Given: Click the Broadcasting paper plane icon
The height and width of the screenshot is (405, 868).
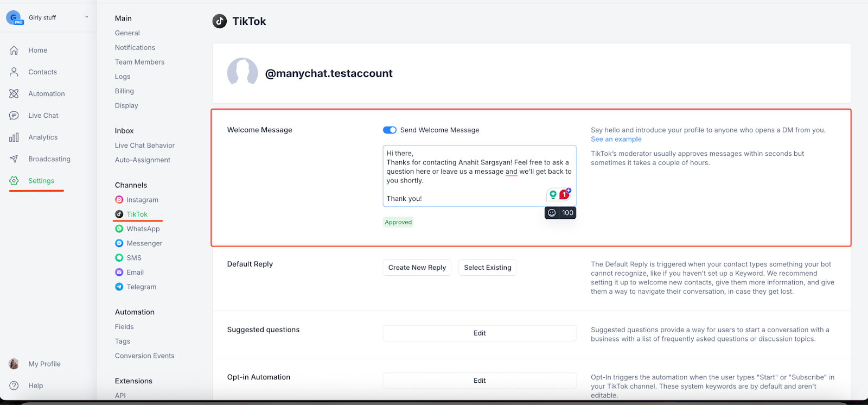Looking at the screenshot, I should pos(14,159).
